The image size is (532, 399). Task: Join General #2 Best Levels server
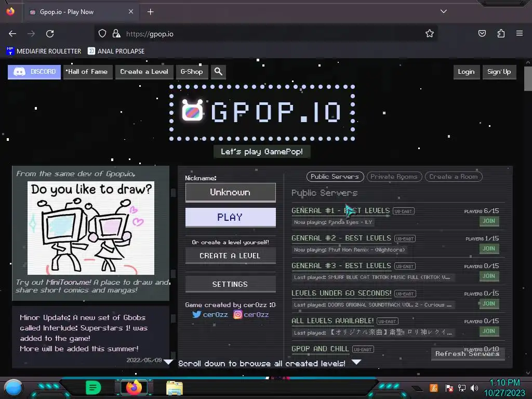click(x=489, y=249)
